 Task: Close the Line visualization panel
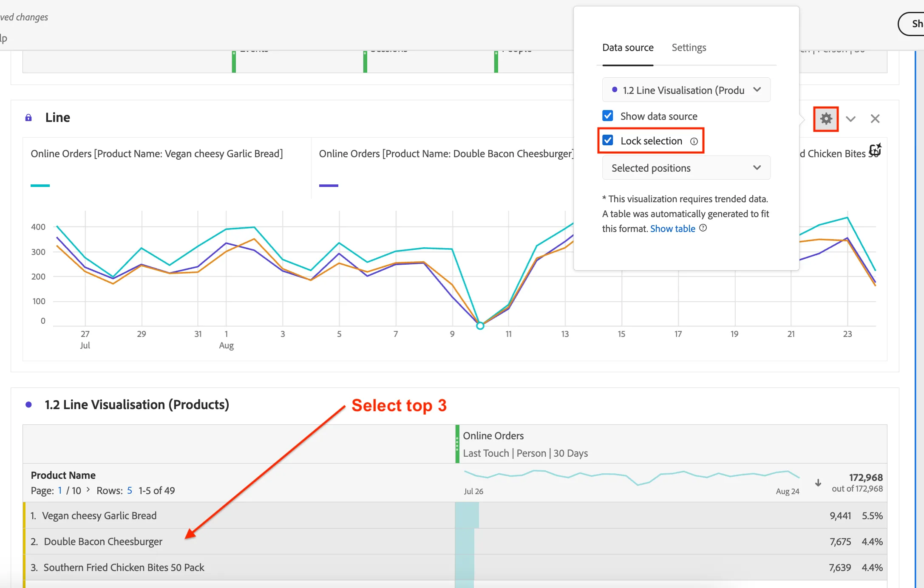tap(875, 119)
